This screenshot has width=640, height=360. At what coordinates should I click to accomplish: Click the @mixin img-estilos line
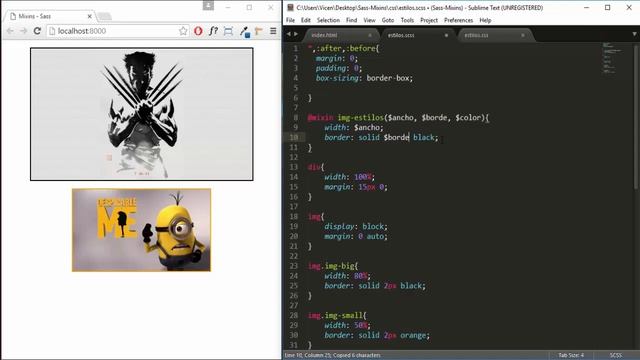tap(398, 118)
